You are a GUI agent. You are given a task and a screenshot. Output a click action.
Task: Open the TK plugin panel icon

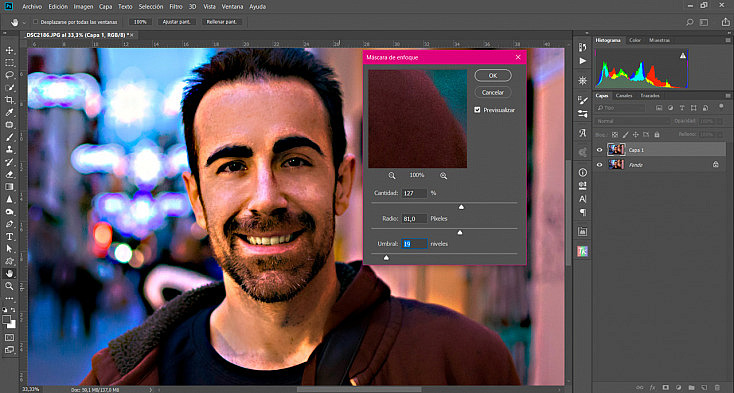[582, 251]
